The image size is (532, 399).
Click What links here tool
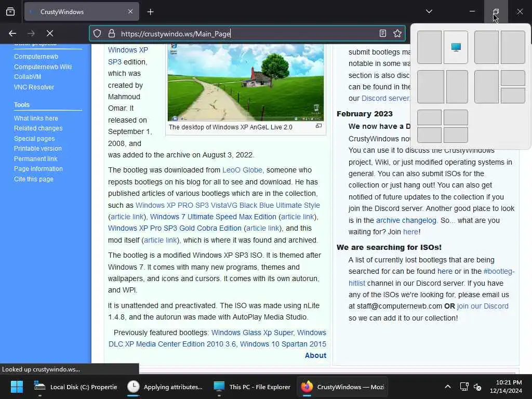pos(36,118)
